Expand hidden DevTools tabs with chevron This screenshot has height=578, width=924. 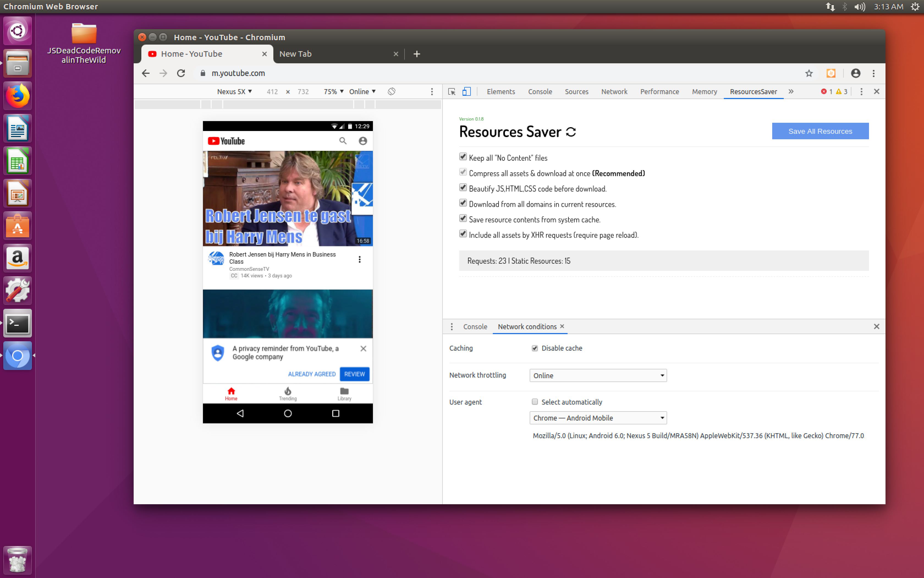click(x=791, y=92)
